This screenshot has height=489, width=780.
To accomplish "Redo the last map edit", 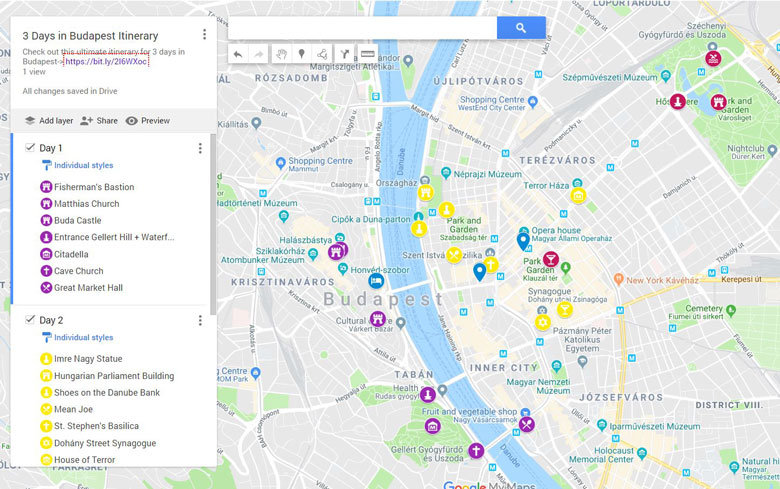I will [259, 54].
